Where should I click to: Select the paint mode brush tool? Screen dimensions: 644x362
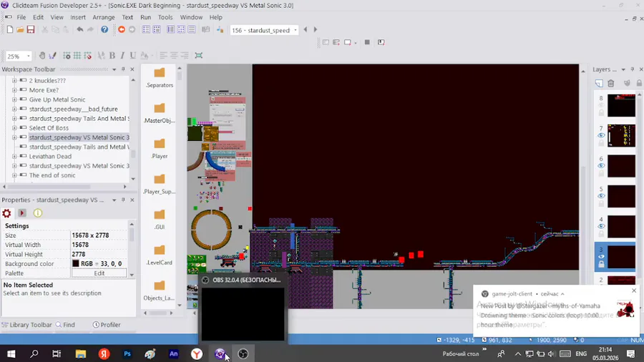click(x=52, y=55)
